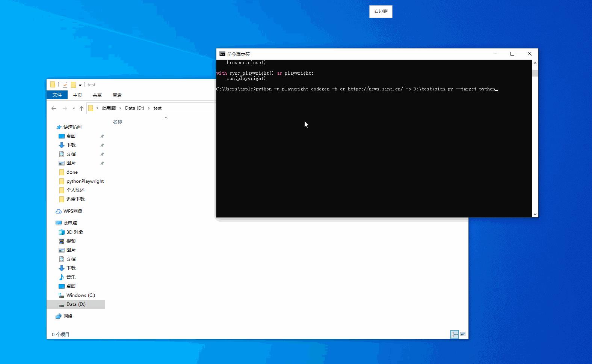
Task: Click 此电脑 in the address breadcrumb
Action: pos(109,108)
